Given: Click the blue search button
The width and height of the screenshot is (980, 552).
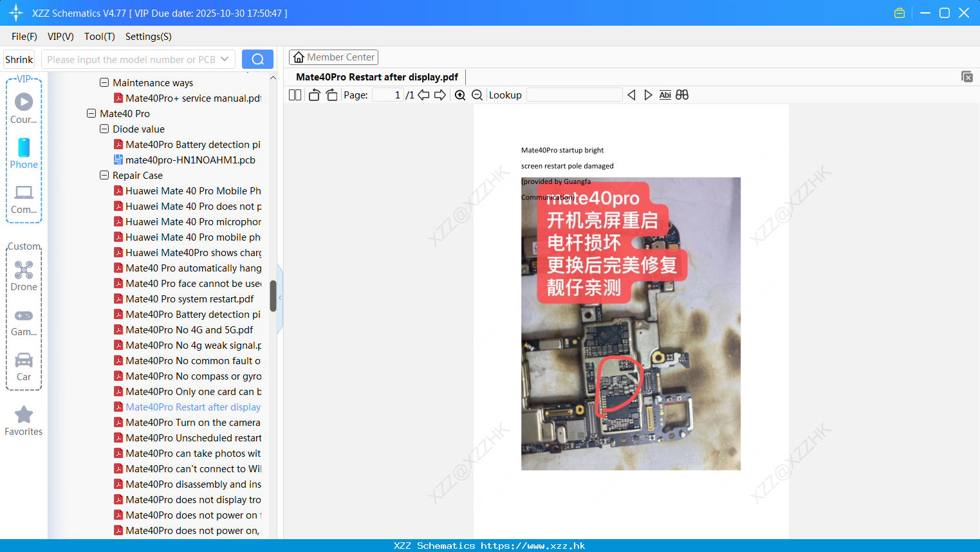Looking at the screenshot, I should (x=257, y=59).
